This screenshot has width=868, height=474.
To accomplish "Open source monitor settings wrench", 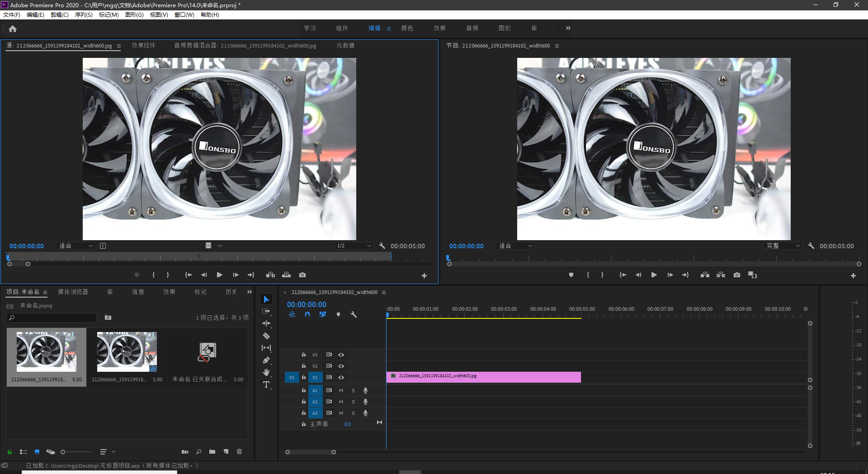I will [x=382, y=246].
